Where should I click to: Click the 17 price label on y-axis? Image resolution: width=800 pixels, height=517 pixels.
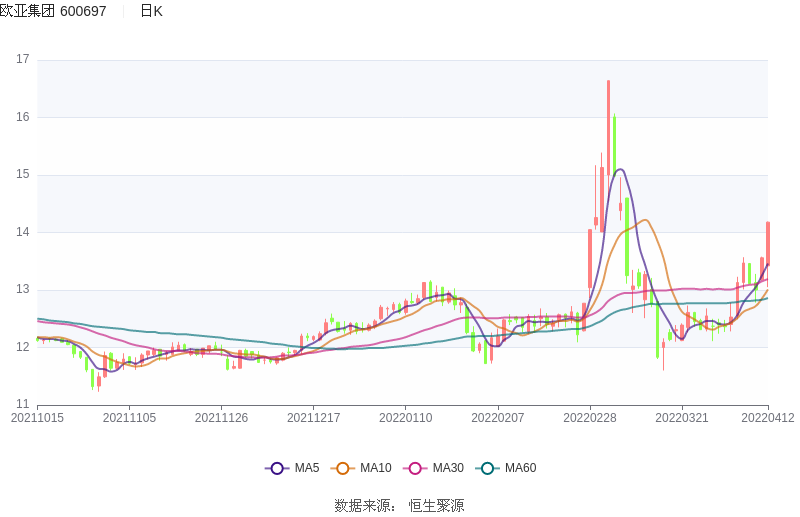point(23,59)
